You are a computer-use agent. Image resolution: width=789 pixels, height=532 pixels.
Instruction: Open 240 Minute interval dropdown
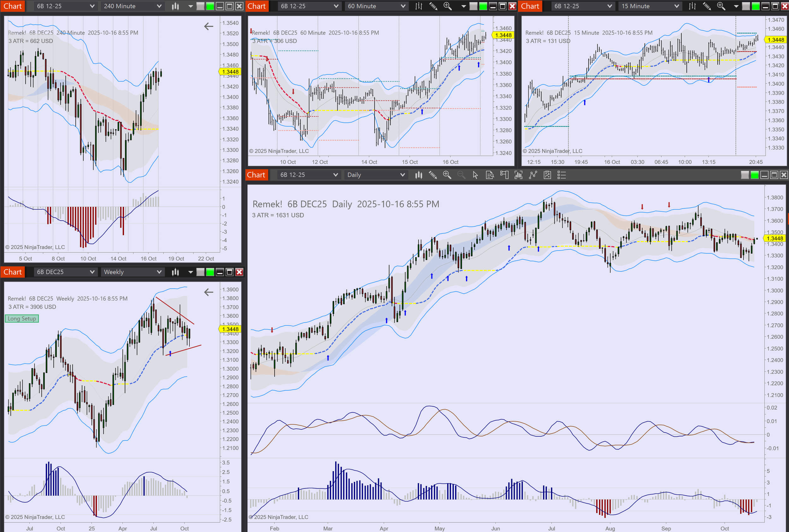click(132, 6)
